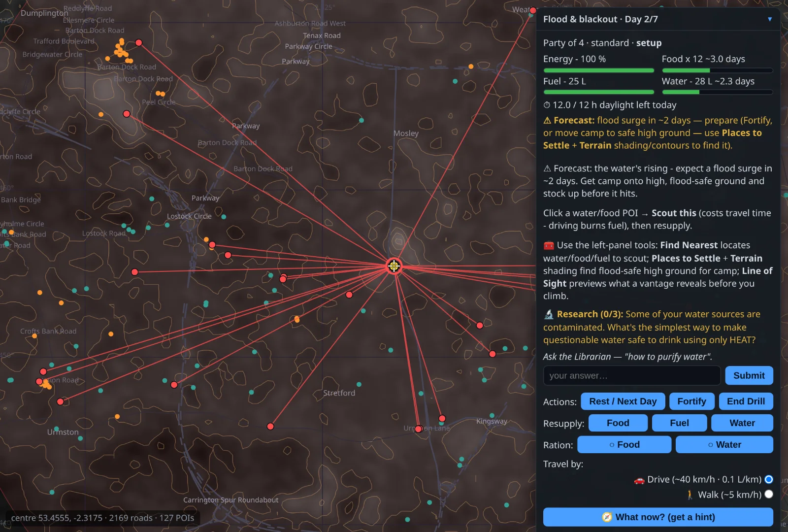Choose the Drive travel radio button
Screen dimensions: 788x532
pyautogui.click(x=769, y=479)
